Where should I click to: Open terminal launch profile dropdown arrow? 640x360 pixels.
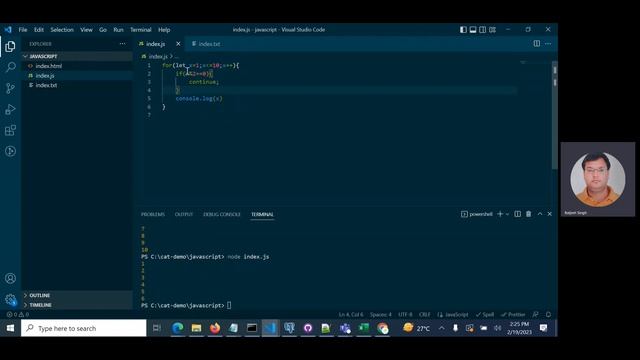pyautogui.click(x=507, y=214)
